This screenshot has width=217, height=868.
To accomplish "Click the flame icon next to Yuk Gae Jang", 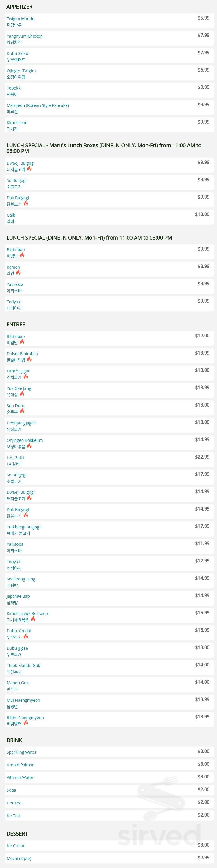I will [22, 394].
